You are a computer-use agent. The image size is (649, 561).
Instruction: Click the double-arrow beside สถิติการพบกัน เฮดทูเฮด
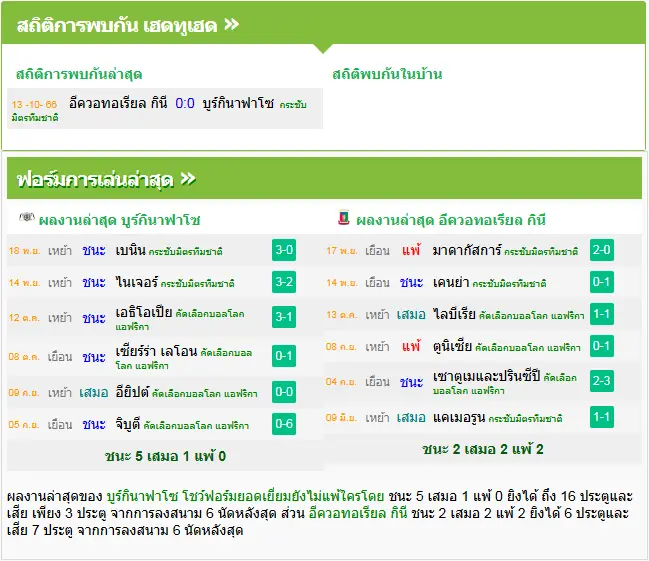(231, 24)
